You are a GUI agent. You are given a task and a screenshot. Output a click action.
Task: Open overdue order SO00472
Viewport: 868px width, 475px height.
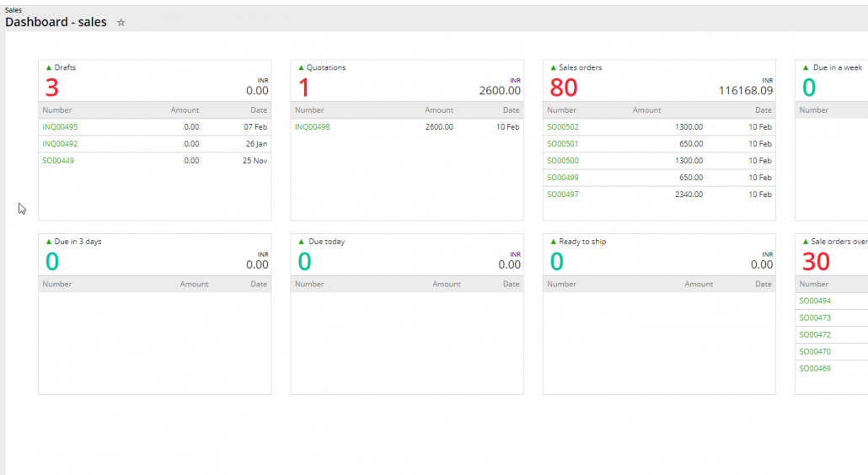[x=816, y=334]
